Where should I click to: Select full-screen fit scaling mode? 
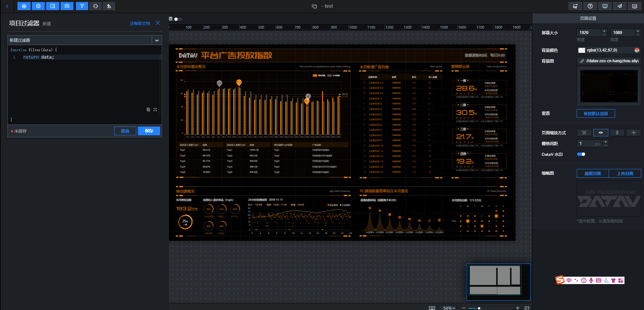pyautogui.click(x=584, y=133)
